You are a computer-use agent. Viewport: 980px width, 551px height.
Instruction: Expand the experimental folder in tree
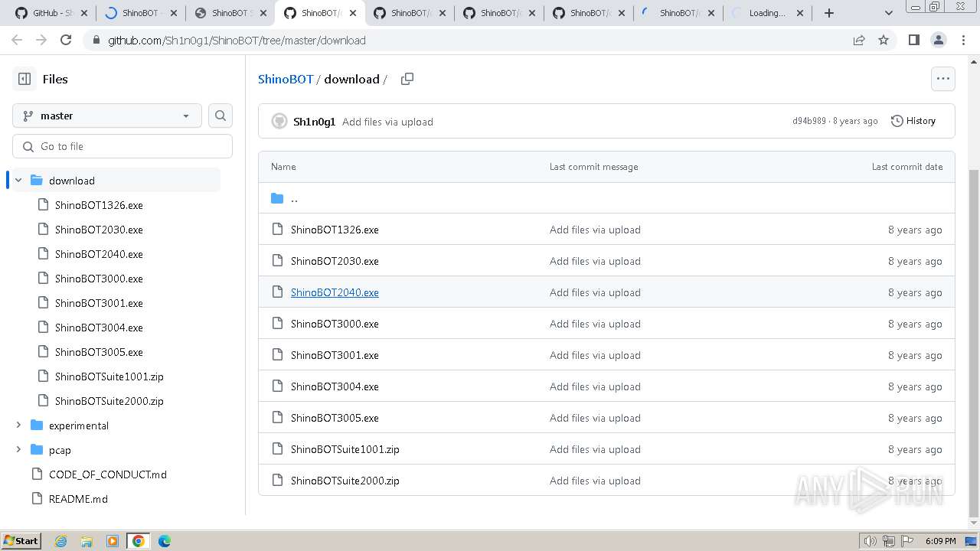tap(18, 425)
